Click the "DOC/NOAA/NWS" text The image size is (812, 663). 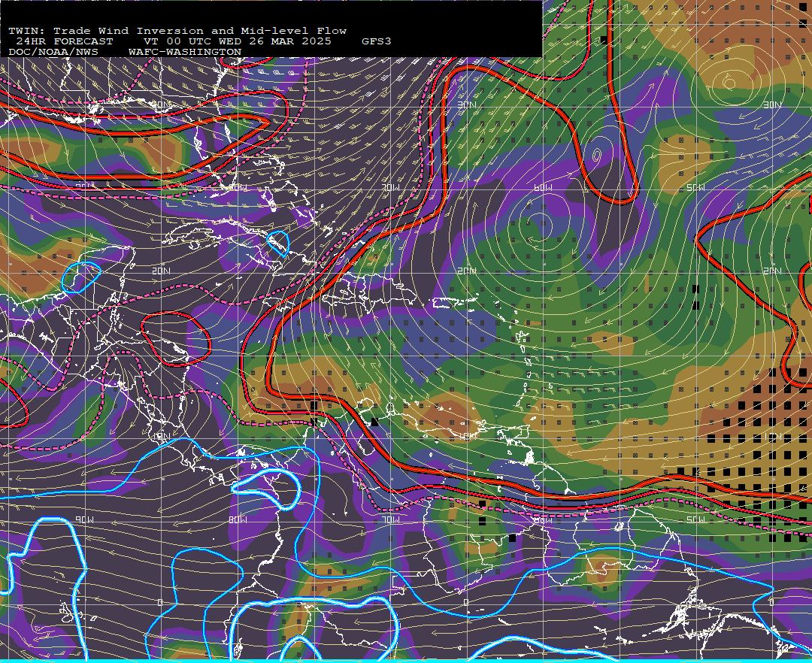53,53
